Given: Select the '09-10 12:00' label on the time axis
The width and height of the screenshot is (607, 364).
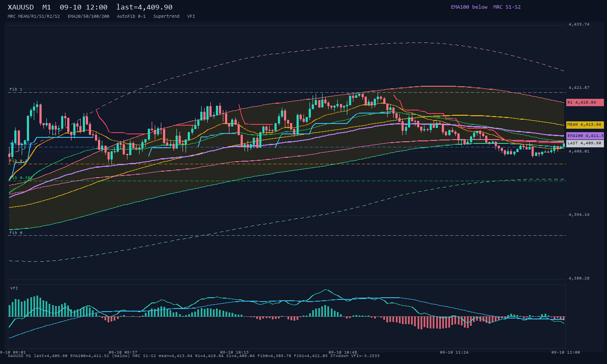Looking at the screenshot, I should [565, 352].
